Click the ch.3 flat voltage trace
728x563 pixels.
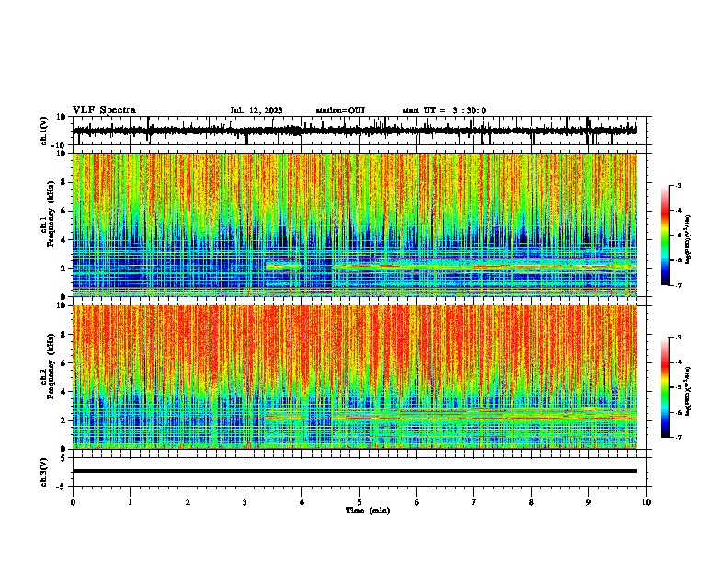354,471
